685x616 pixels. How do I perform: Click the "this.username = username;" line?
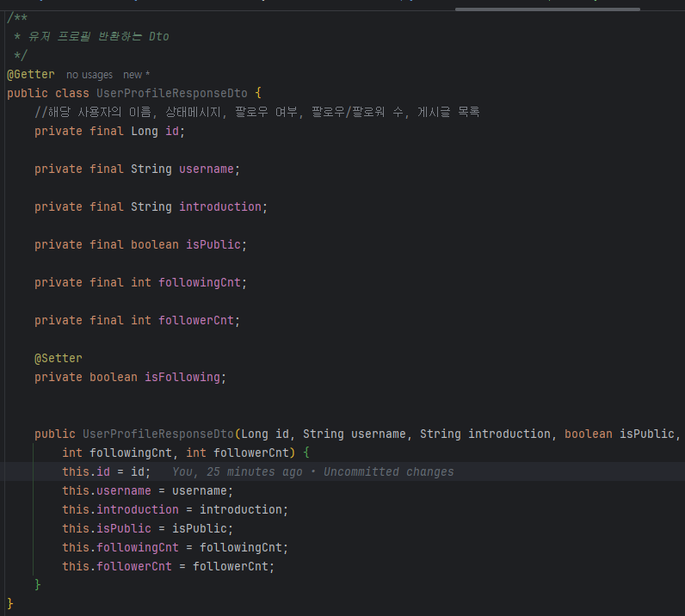[x=148, y=490]
